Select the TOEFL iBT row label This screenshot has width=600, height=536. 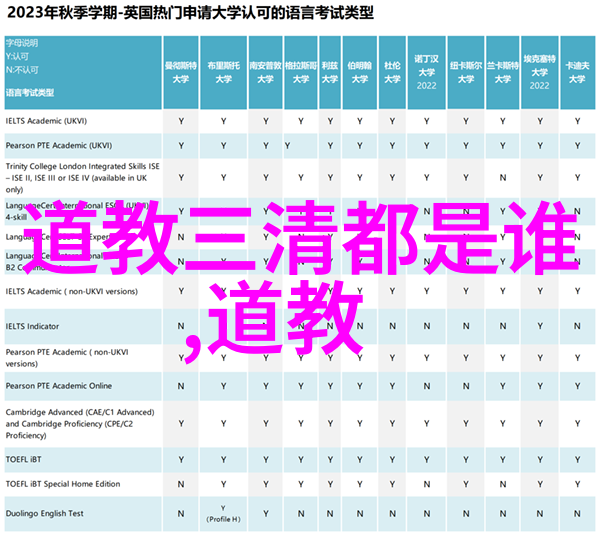(x=23, y=459)
